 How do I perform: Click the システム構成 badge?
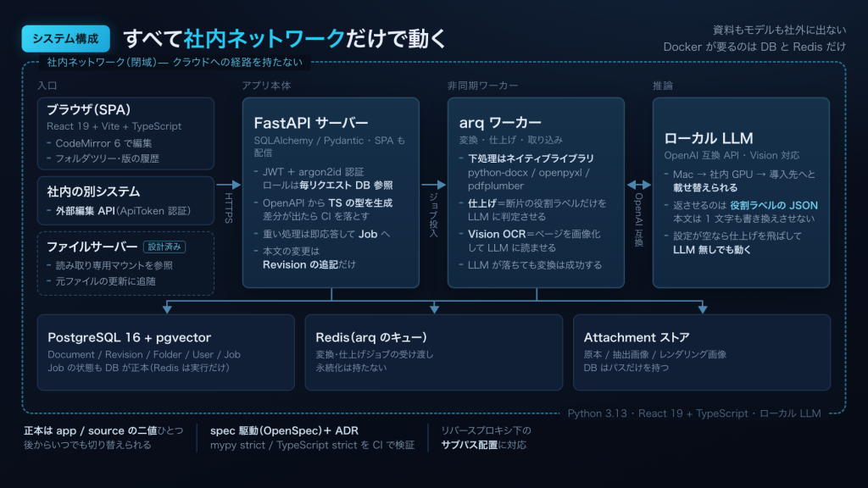point(66,39)
